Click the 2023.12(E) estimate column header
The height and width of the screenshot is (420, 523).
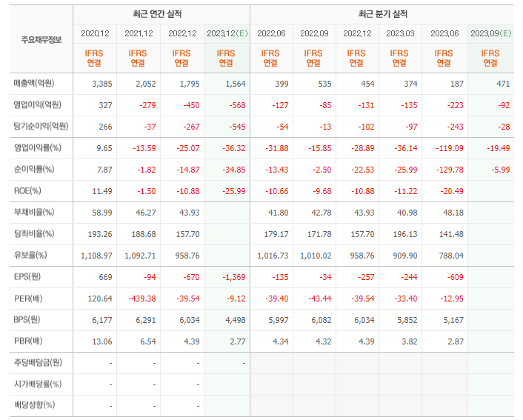click(x=227, y=33)
